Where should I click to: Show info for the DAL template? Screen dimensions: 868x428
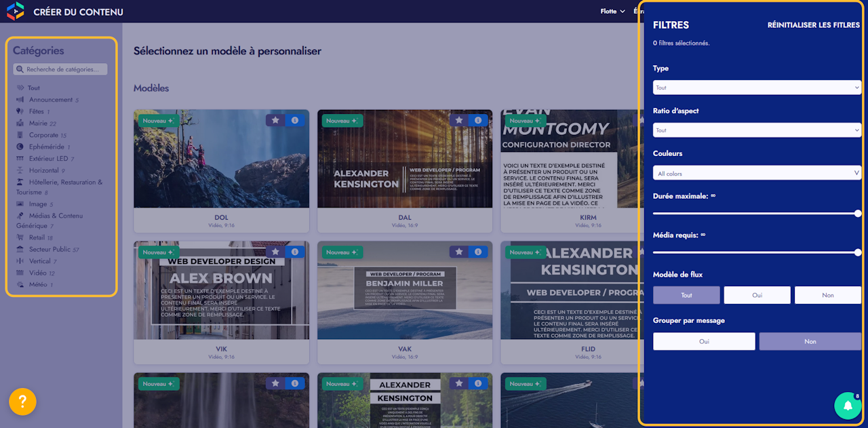pyautogui.click(x=479, y=120)
